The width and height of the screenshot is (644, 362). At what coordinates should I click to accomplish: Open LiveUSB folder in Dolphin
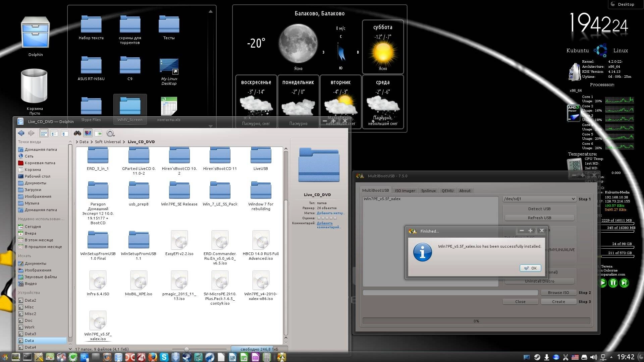(261, 159)
